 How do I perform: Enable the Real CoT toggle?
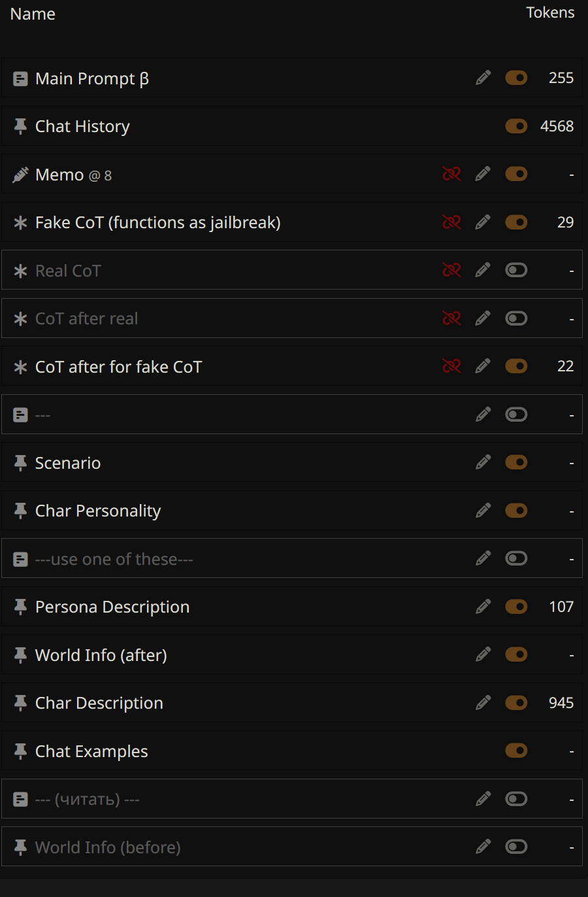tap(516, 270)
